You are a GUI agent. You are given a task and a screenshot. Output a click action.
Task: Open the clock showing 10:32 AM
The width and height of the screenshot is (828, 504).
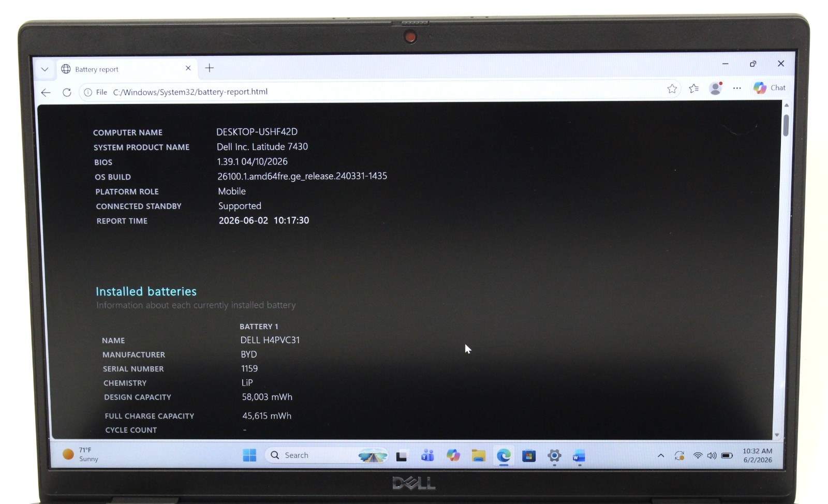[758, 455]
